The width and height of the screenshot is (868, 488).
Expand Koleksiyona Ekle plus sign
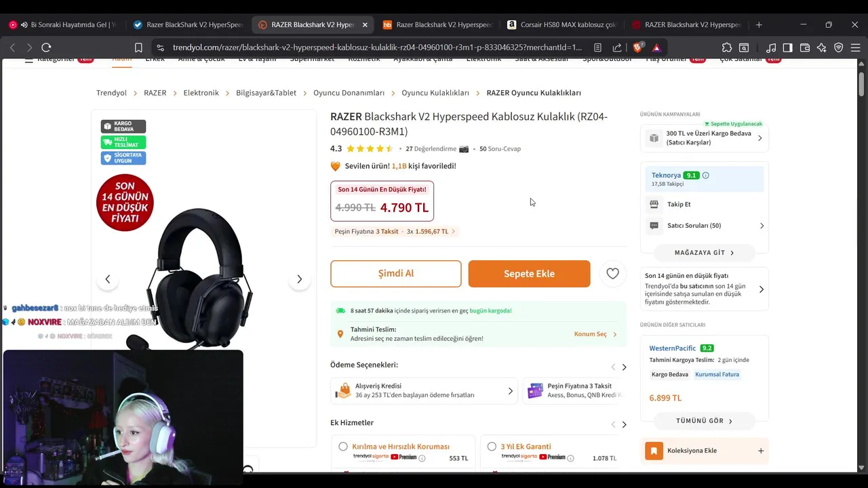click(761, 451)
